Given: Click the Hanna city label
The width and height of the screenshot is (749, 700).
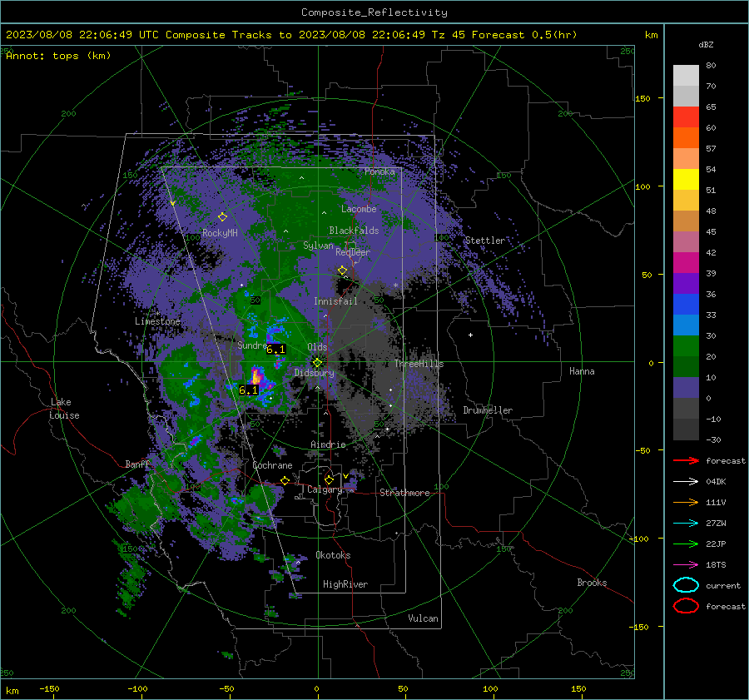Looking at the screenshot, I should click(582, 371).
